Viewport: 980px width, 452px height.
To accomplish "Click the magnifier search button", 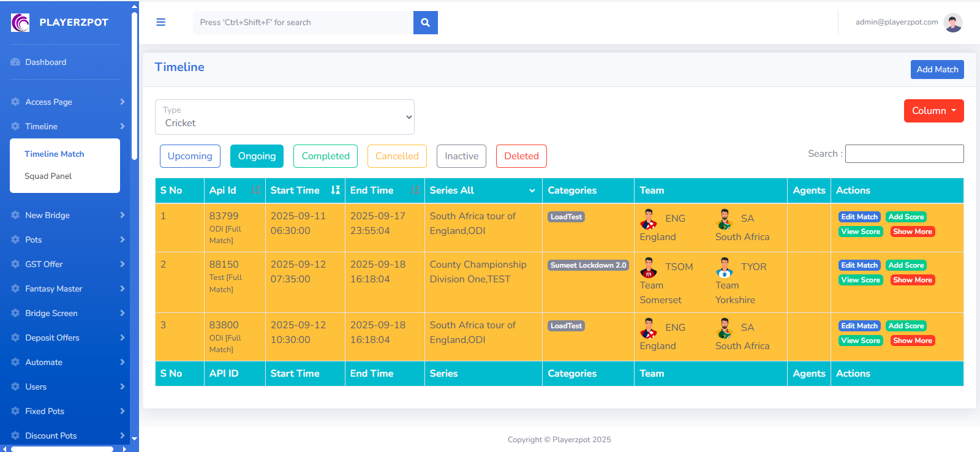I will (425, 23).
